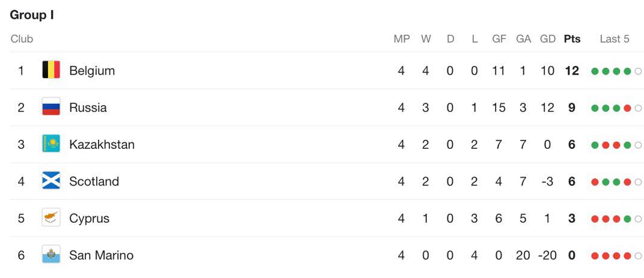Click the Group I heading
The height and width of the screenshot is (278, 644).
point(32,15)
